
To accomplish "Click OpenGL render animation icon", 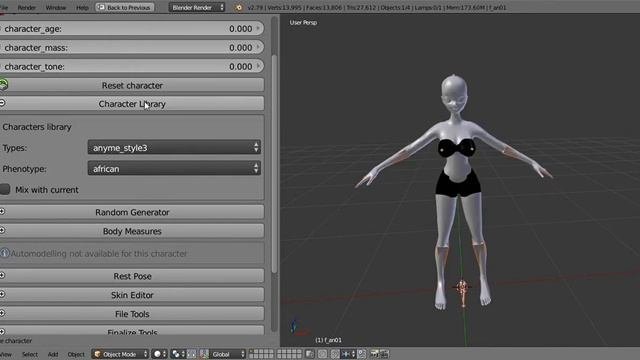I will pyautogui.click(x=384, y=354).
